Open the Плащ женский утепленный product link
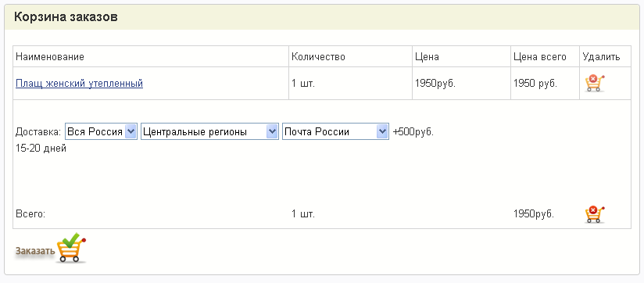The height and width of the screenshot is (283, 644). click(79, 84)
